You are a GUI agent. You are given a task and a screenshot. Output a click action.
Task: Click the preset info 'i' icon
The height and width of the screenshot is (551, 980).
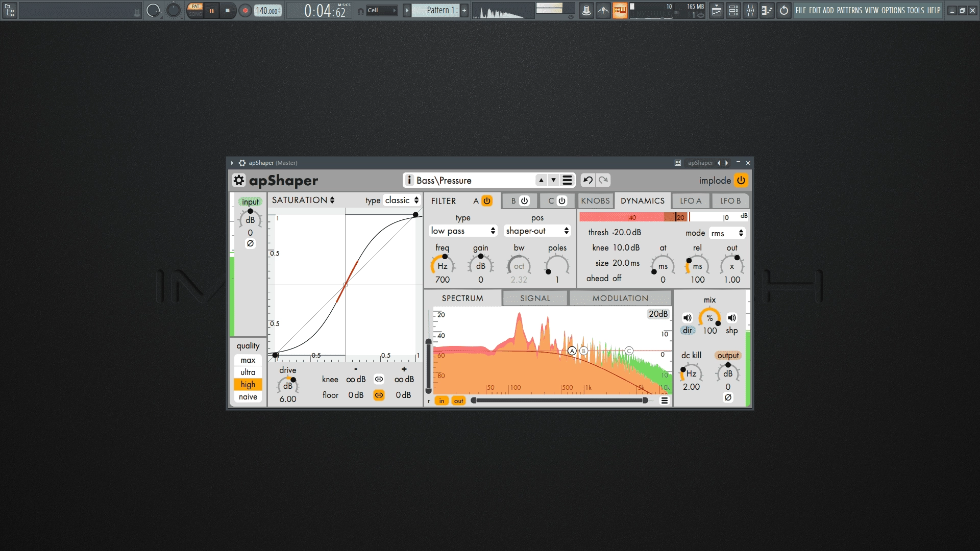pyautogui.click(x=409, y=180)
